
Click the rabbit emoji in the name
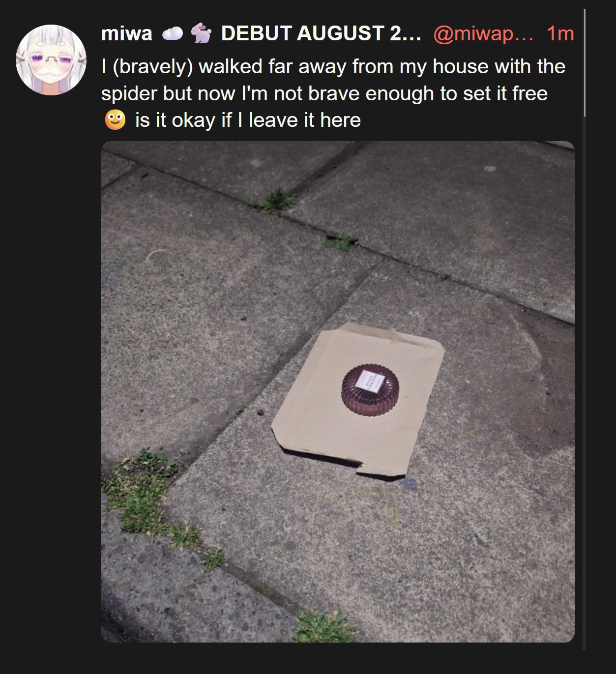201,33
